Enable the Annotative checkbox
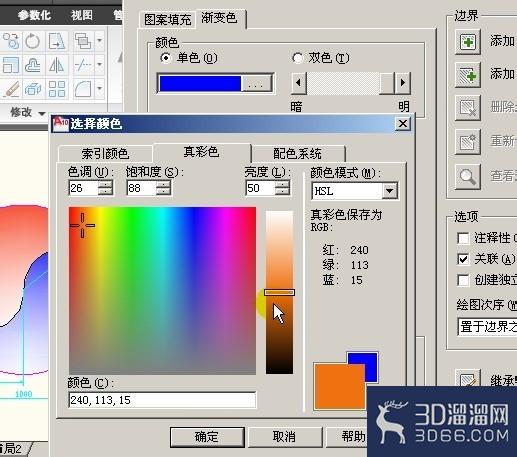The width and height of the screenshot is (517, 457). (x=463, y=238)
